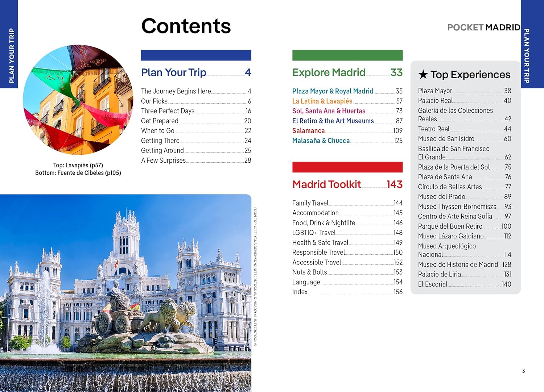544x392 pixels.
Task: Open the Index entry in Madrid Toolkit
Action: [300, 292]
